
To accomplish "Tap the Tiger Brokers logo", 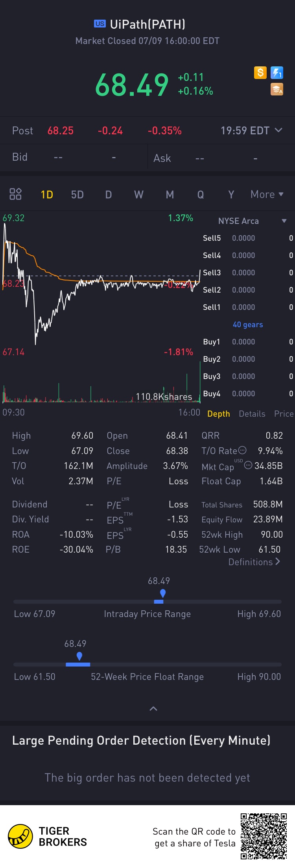I will [20, 836].
